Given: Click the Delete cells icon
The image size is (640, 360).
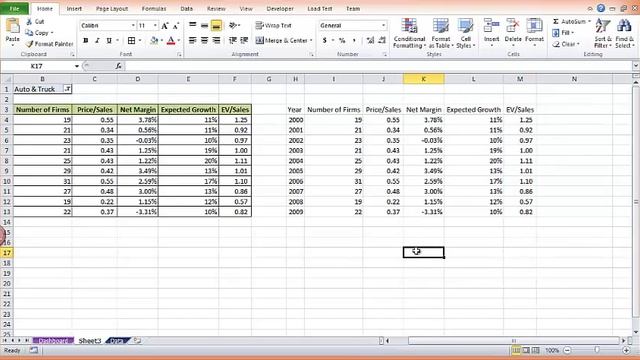Looking at the screenshot, I should point(513,26).
